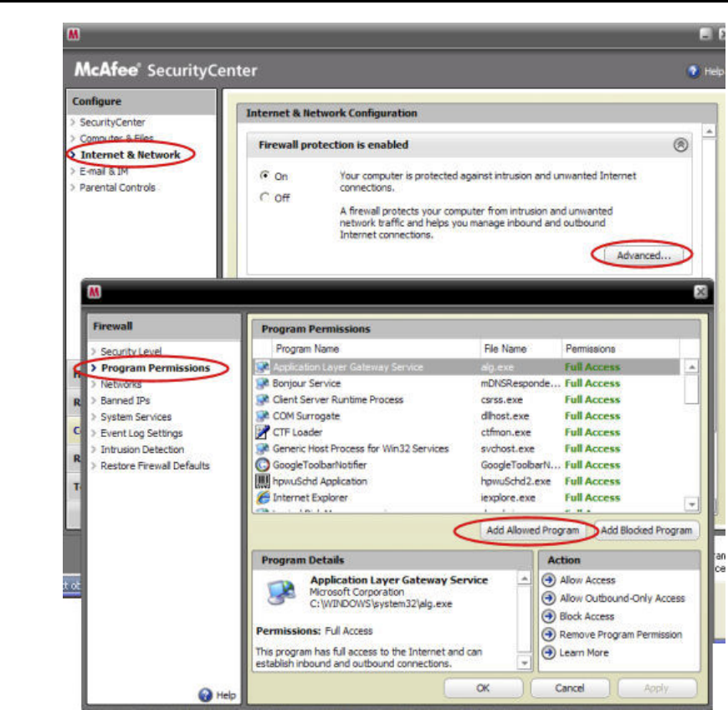
Task: Click the Apply button
Action: coord(657,687)
